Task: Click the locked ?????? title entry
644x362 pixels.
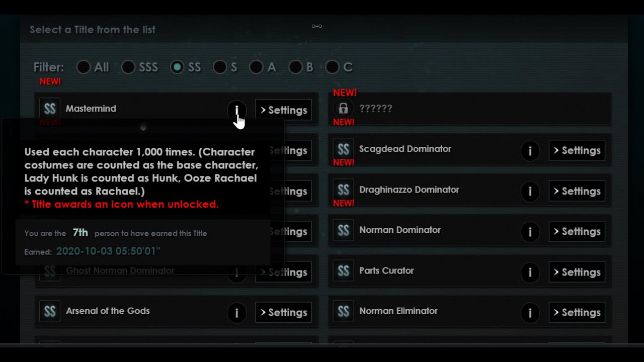Action: (470, 109)
